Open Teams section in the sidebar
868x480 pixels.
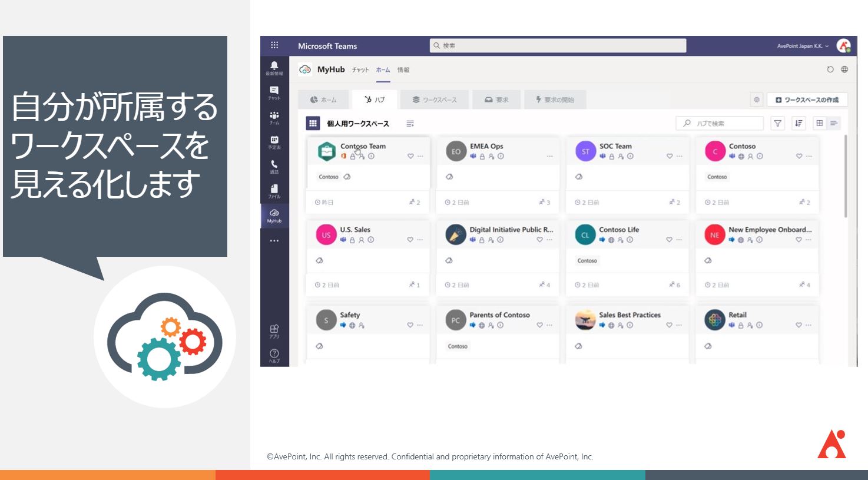(274, 118)
